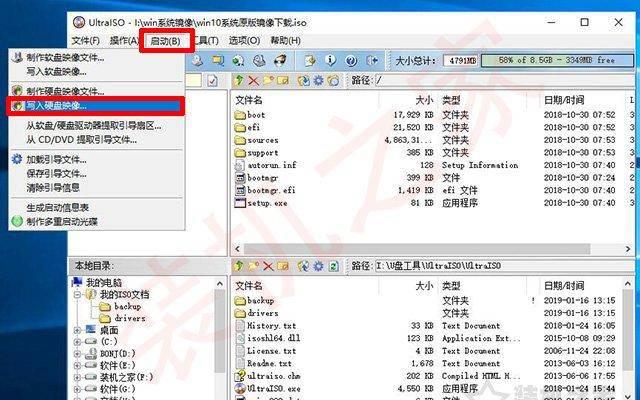This screenshot has width=640, height=400.
Task: Click the extract icon in the ISO pane toolbar
Action: [x=304, y=80]
